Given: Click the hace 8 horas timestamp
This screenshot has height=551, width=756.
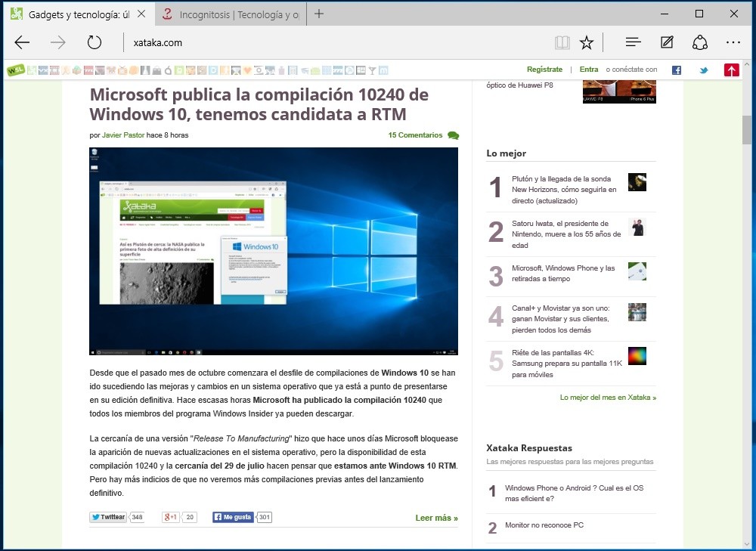Looking at the screenshot, I should (x=167, y=135).
